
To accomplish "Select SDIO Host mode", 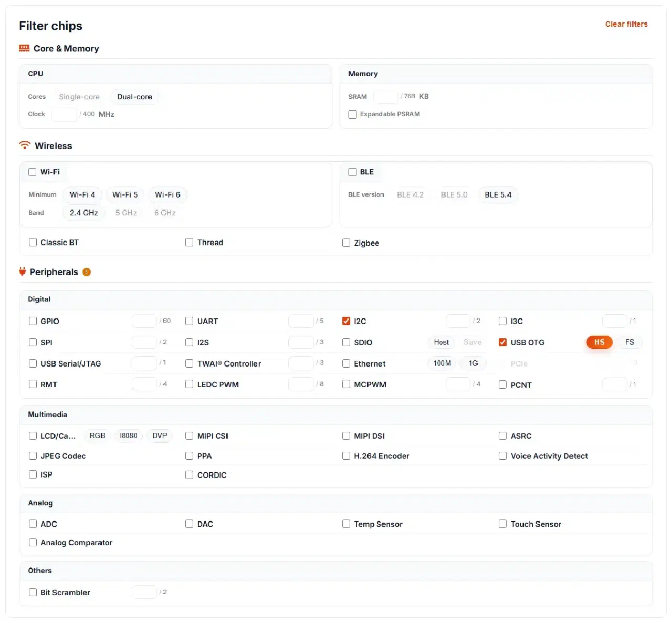I will (x=442, y=342).
